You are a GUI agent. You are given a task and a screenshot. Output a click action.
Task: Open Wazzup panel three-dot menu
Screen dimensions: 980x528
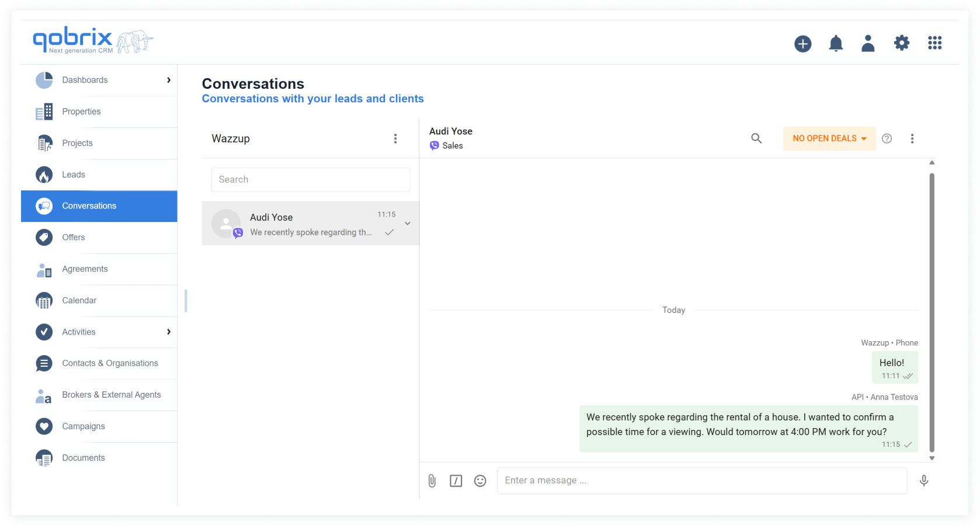395,138
